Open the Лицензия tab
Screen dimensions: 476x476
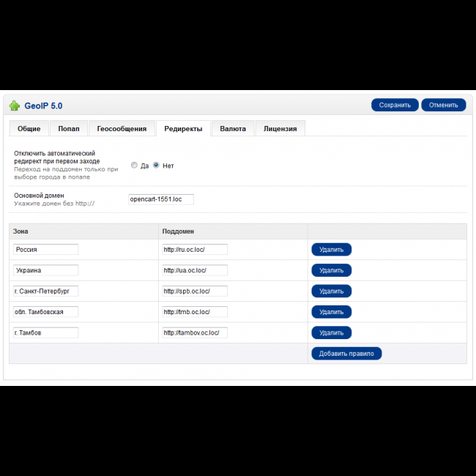(280, 129)
